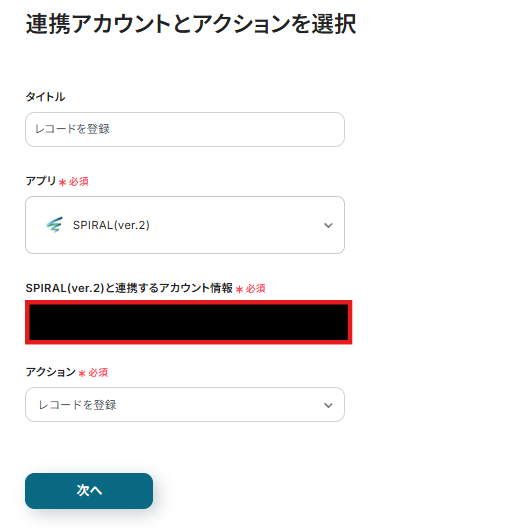Focus the タイトル input field

click(185, 129)
